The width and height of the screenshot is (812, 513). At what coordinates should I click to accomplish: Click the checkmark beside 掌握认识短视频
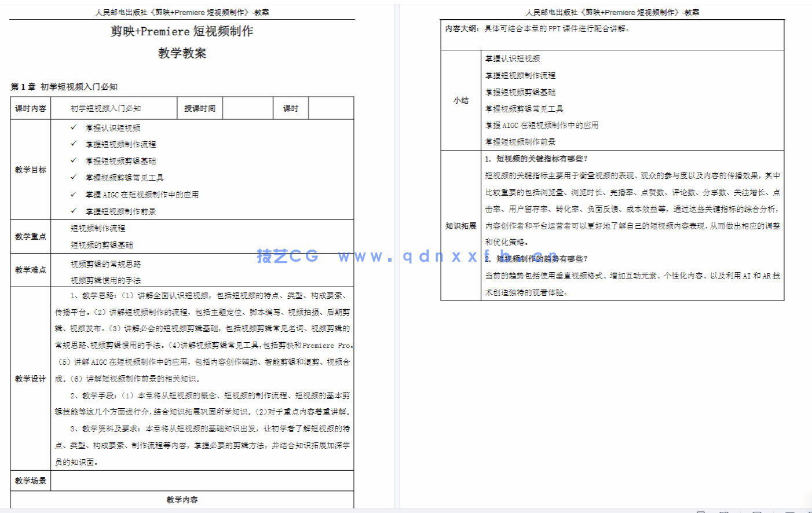pyautogui.click(x=73, y=127)
